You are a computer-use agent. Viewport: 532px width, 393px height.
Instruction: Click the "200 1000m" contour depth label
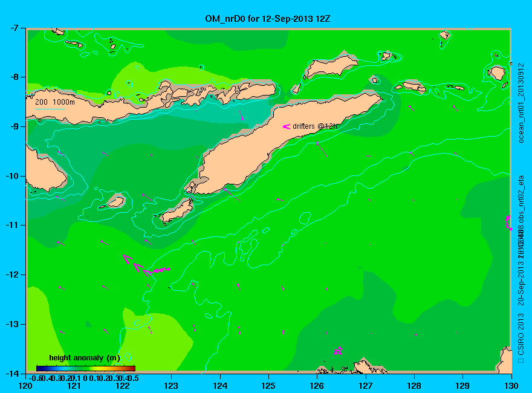tap(55, 102)
